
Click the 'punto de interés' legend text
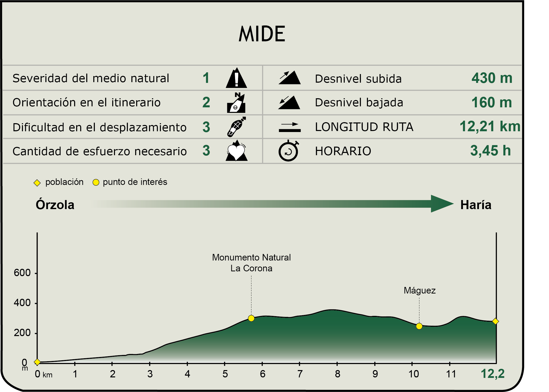[135, 182]
